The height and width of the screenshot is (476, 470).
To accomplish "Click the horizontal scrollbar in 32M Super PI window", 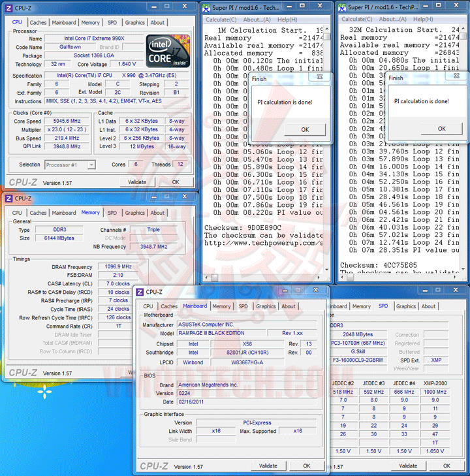I will [399, 277].
